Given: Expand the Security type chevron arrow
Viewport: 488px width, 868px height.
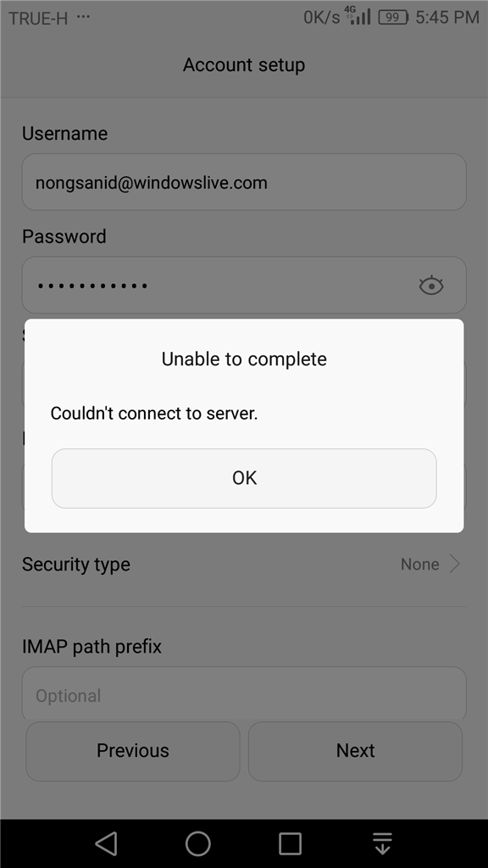Looking at the screenshot, I should 455,564.
